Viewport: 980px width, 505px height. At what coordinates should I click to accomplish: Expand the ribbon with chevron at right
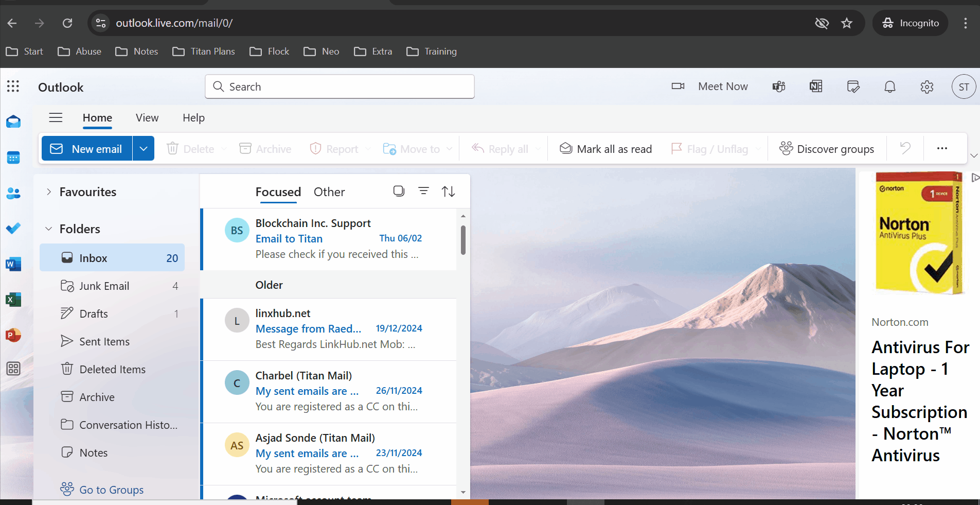[973, 155]
